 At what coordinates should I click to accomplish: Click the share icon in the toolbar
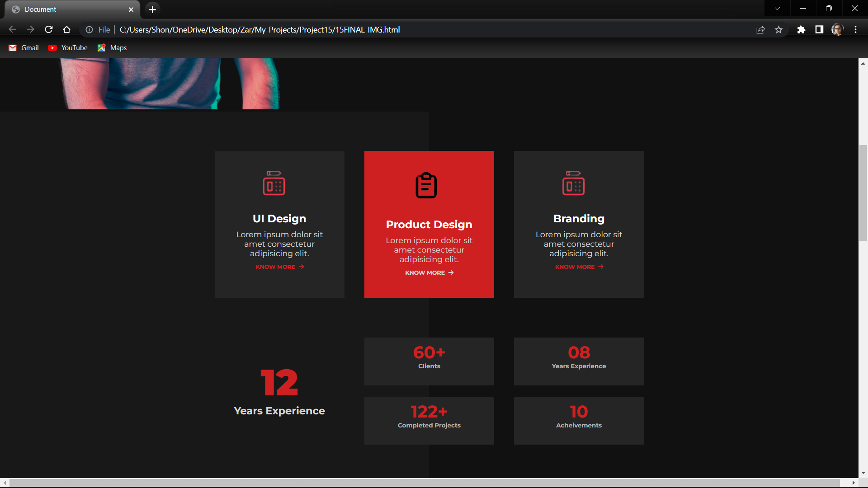point(761,29)
